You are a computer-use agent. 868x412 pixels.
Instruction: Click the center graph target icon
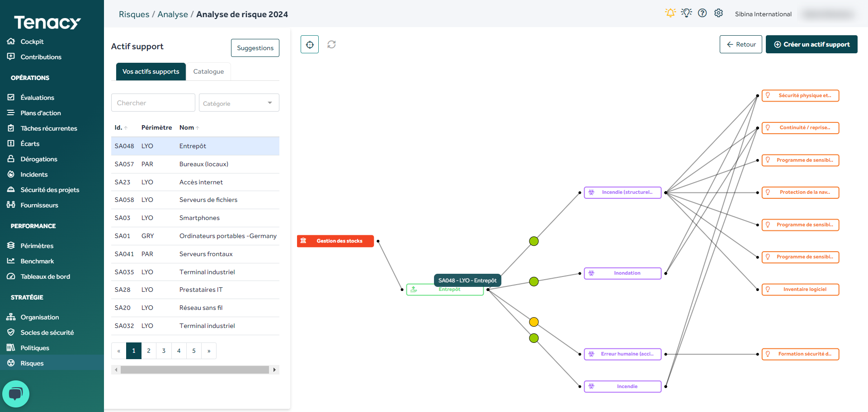click(310, 44)
